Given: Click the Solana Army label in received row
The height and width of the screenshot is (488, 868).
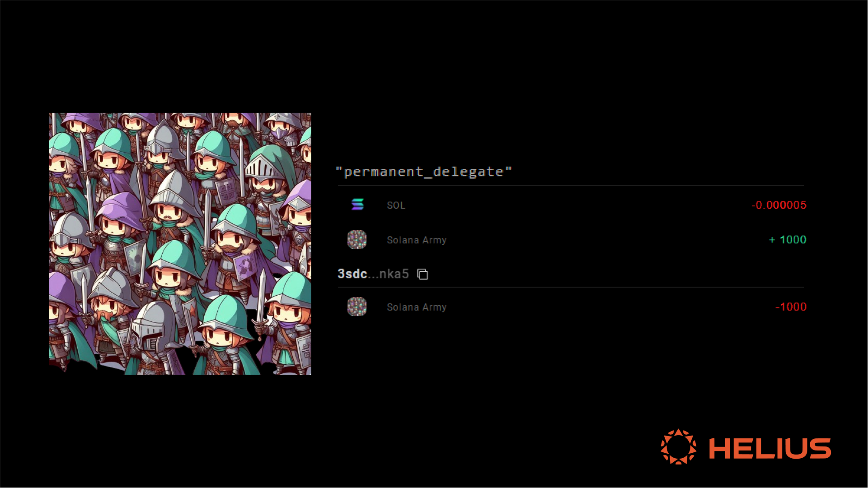Looking at the screenshot, I should click(x=417, y=240).
